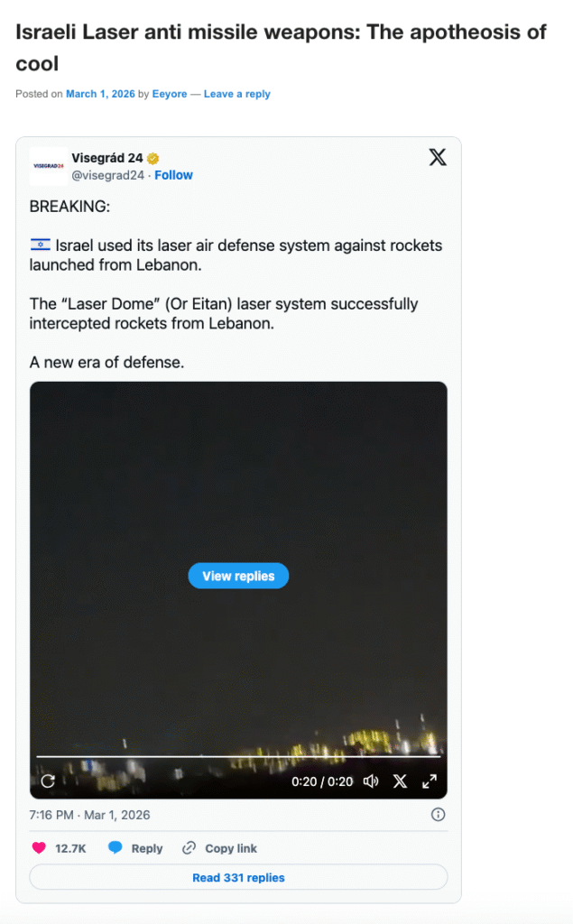Like the tweet with the heart icon
Screen dimensions: 573x924
click(x=39, y=848)
